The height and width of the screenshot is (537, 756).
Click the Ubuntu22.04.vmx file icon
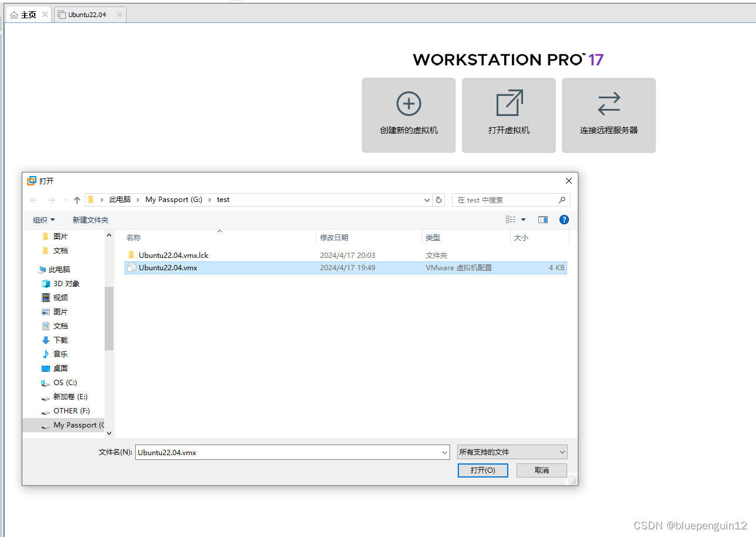pyautogui.click(x=131, y=268)
